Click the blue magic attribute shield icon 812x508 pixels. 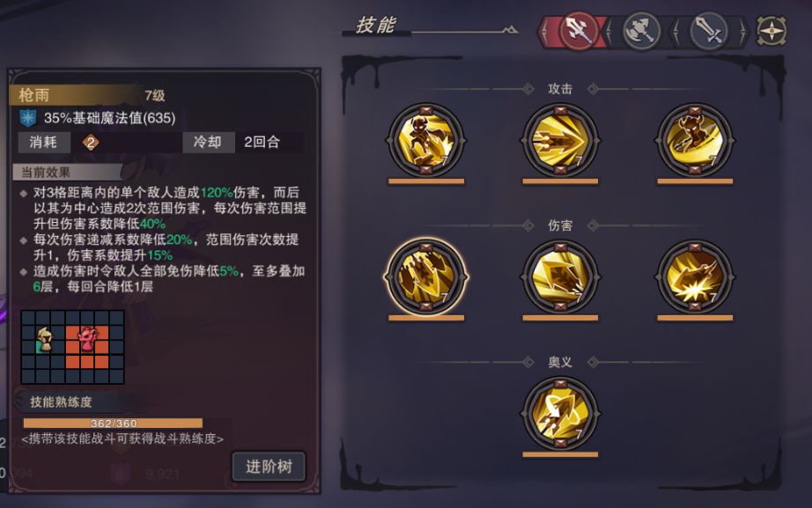point(28,118)
